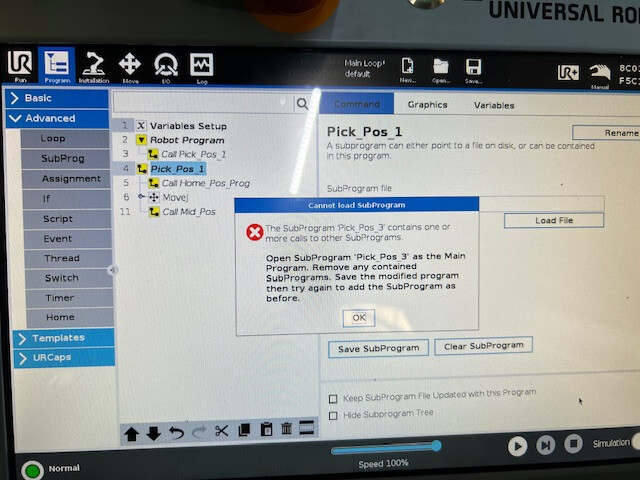Image resolution: width=641 pixels, height=481 pixels.
Task: Collapse the Advanced section
Action: (x=58, y=119)
